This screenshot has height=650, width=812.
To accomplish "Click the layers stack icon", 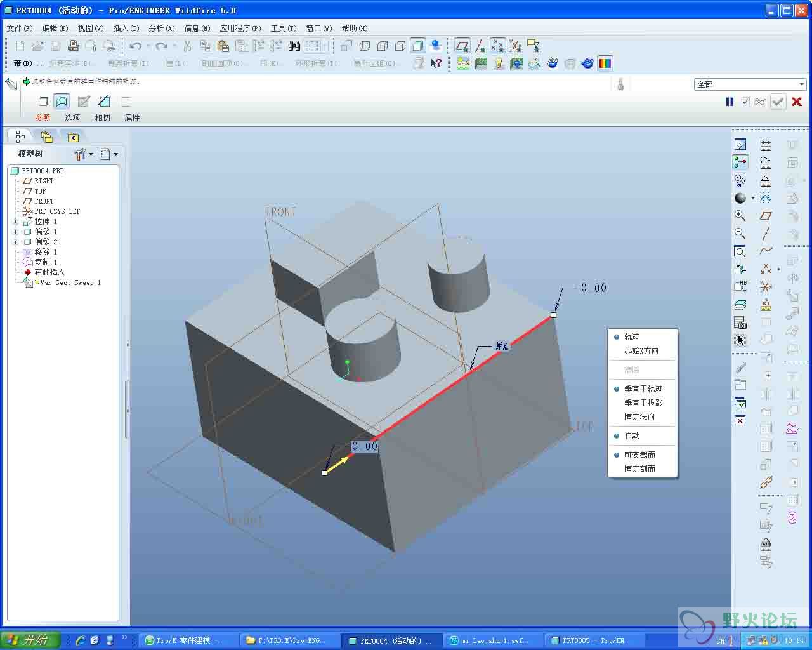I will point(740,305).
